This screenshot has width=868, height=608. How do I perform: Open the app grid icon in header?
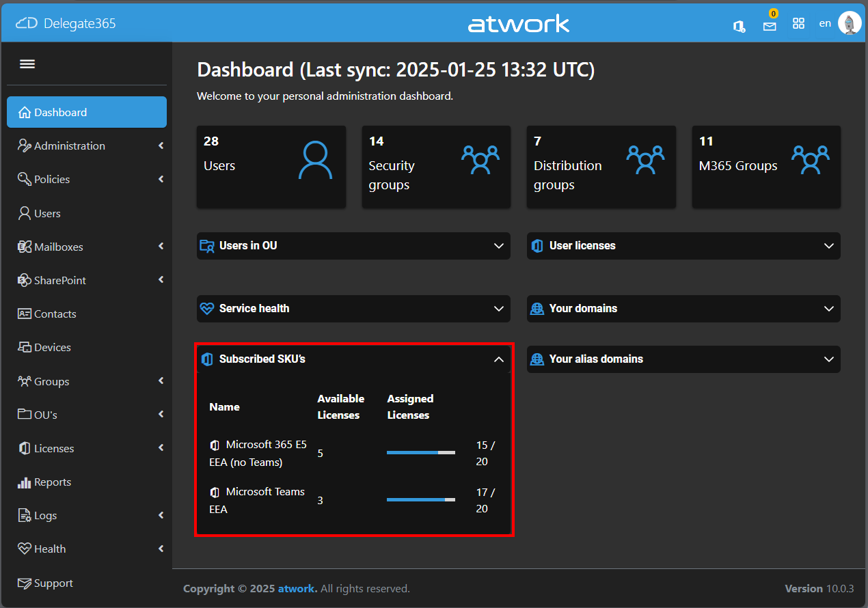point(798,24)
